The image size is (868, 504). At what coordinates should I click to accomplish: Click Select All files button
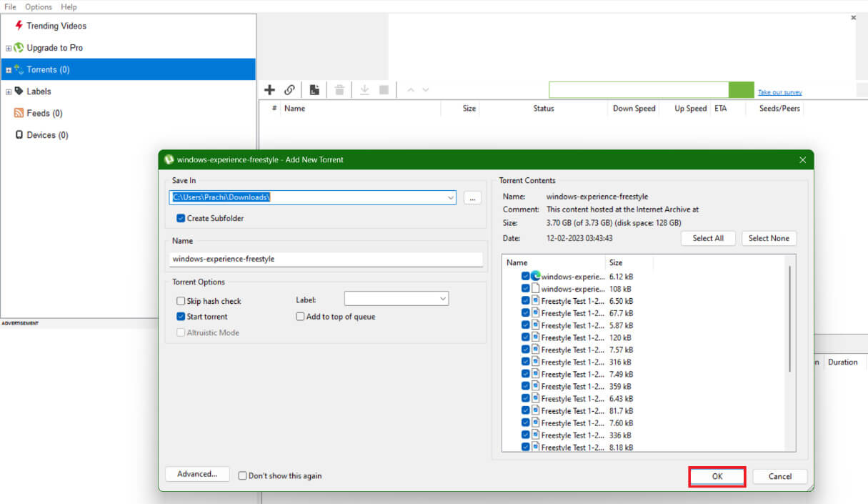click(708, 238)
